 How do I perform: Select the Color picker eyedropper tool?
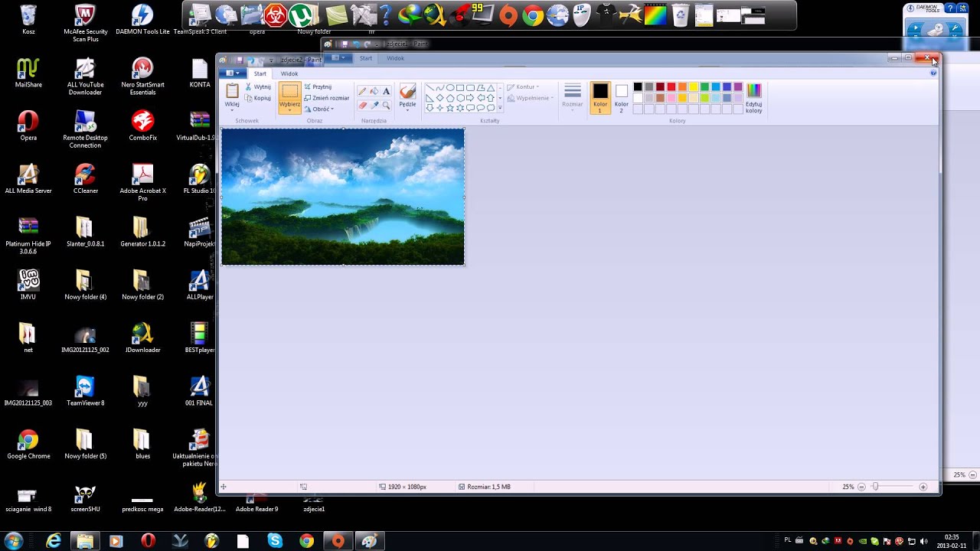374,106
